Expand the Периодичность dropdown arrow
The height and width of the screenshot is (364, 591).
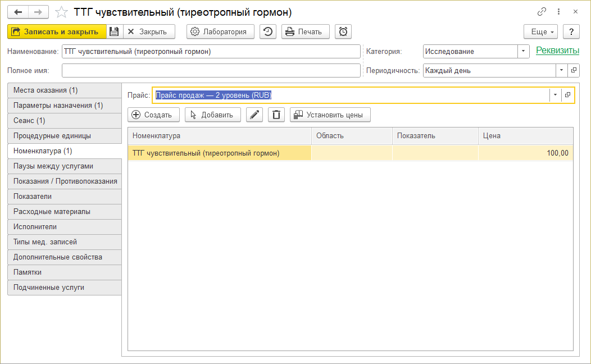(561, 70)
